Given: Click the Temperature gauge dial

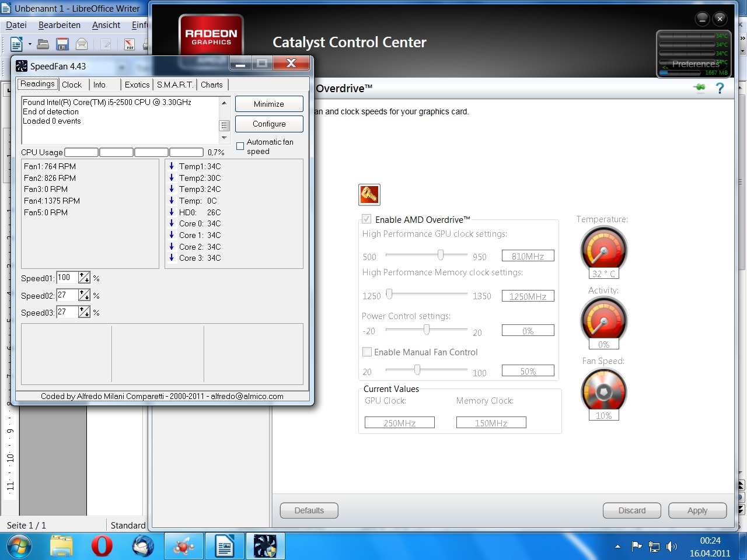Looking at the screenshot, I should click(604, 249).
